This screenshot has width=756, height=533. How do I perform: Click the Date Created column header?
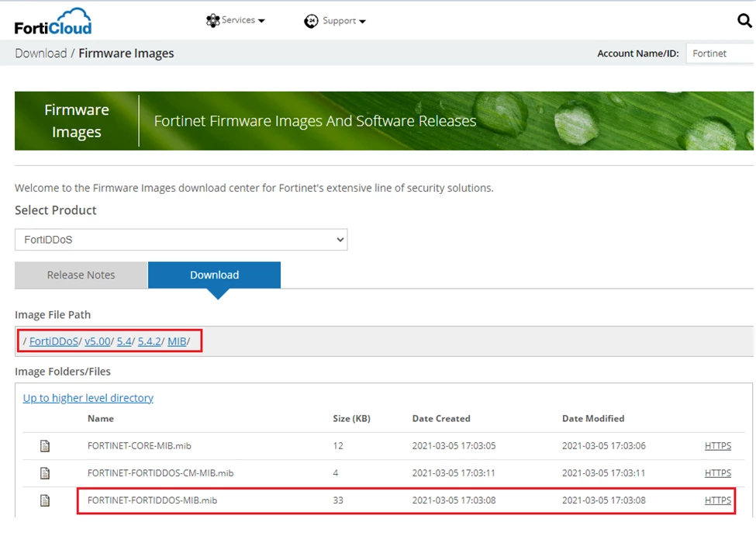(441, 419)
